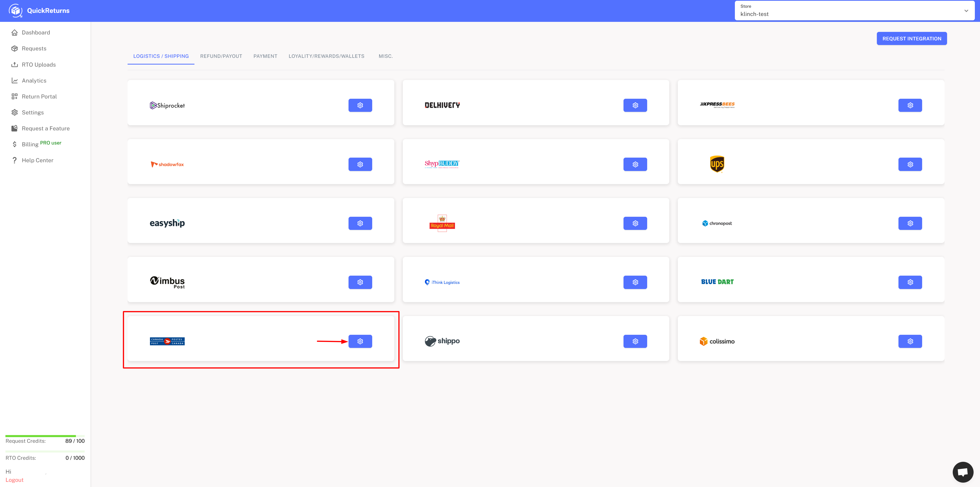Open Shadowfax integration settings gear
The height and width of the screenshot is (487, 980).
360,164
